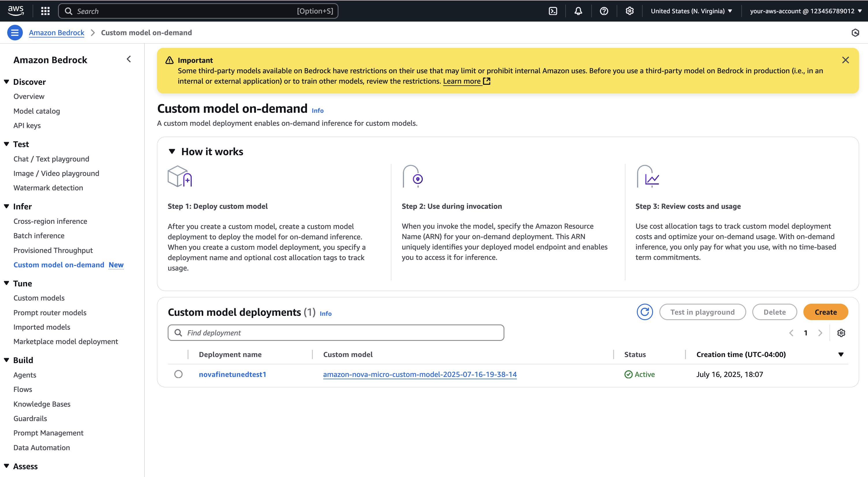Dismiss the Important warning banner
Screen dimensions: 868x477
845,60
